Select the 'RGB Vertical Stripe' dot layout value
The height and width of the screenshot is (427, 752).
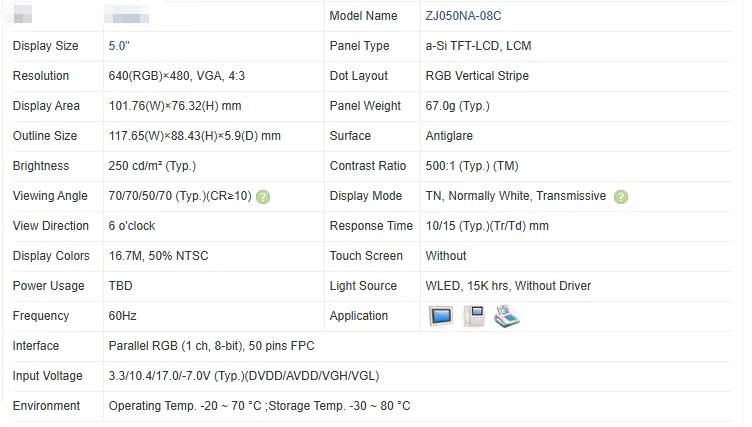[477, 76]
